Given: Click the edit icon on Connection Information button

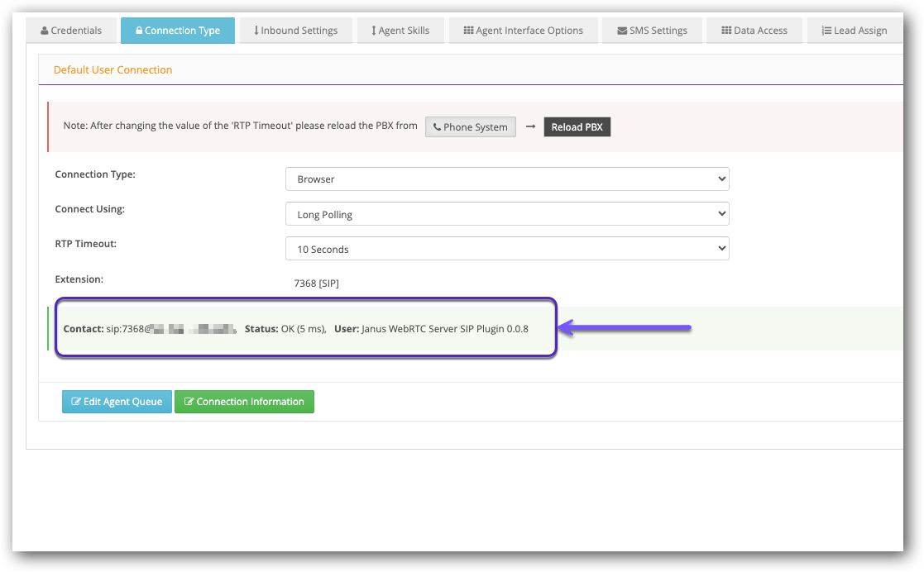Looking at the screenshot, I should [x=189, y=402].
